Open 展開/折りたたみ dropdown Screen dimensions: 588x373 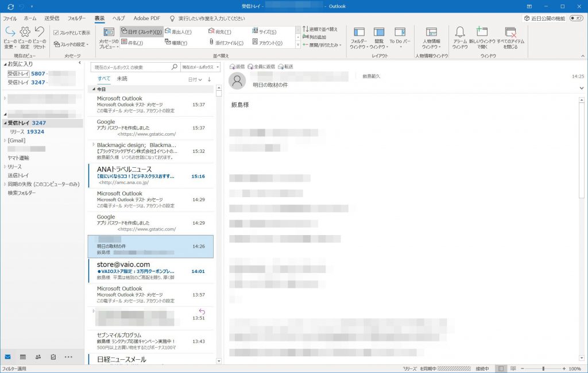coord(322,45)
